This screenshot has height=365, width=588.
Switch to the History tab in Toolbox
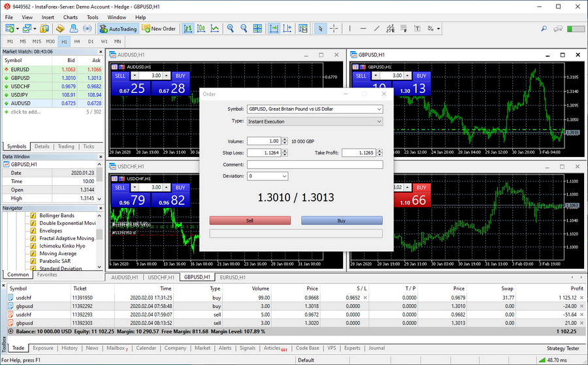coord(69,348)
